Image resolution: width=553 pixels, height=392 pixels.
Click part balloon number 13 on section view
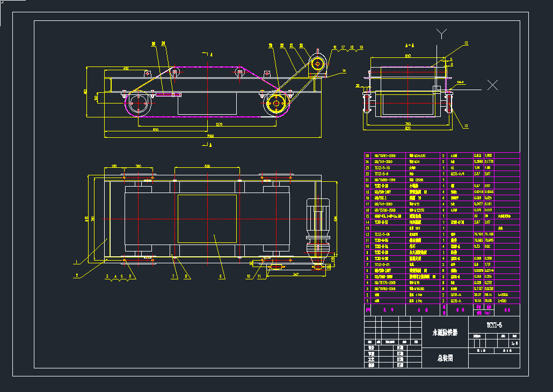(466, 43)
